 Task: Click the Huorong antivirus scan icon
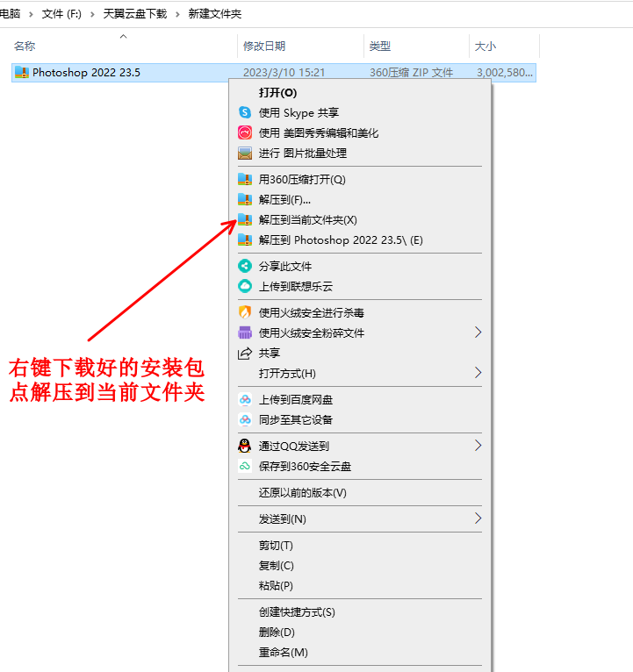245,312
